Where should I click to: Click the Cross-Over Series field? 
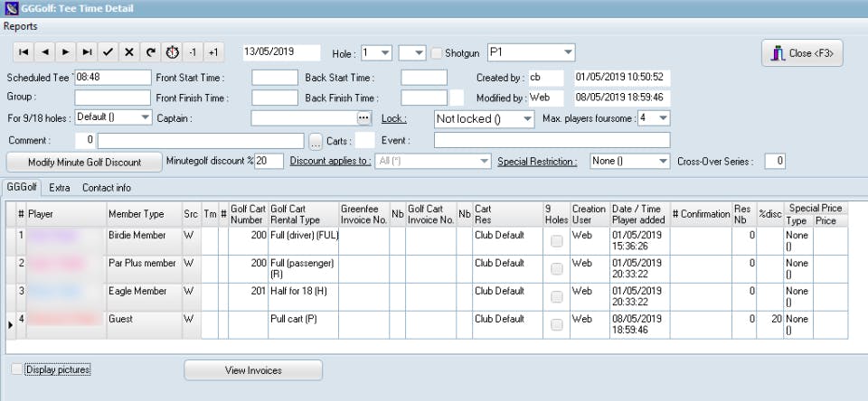pyautogui.click(x=775, y=162)
